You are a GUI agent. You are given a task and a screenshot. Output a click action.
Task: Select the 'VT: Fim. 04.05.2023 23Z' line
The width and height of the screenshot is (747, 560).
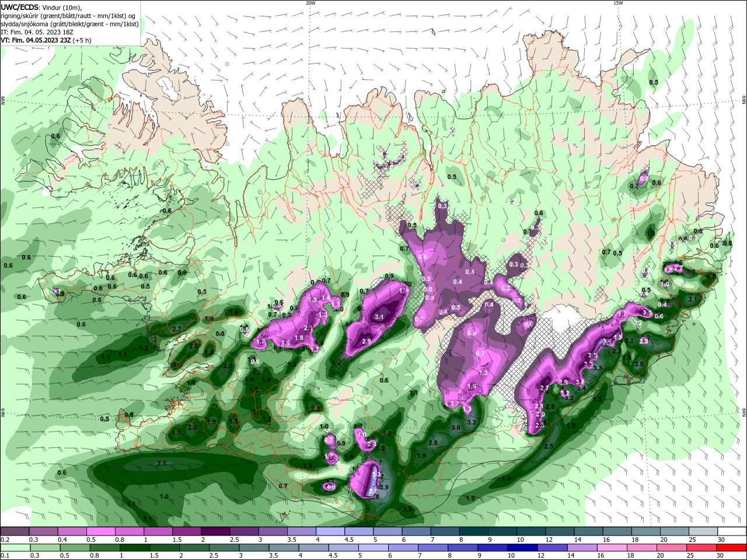pos(36,40)
